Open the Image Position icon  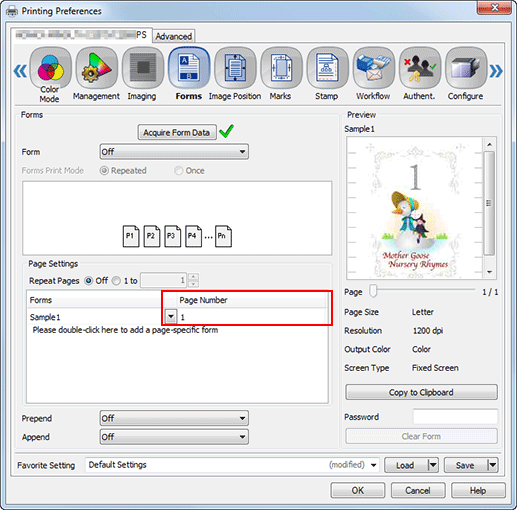235,68
